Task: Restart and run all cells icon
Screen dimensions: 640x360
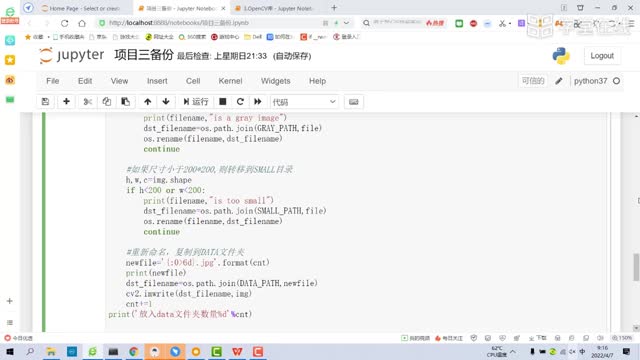Action: (x=258, y=102)
